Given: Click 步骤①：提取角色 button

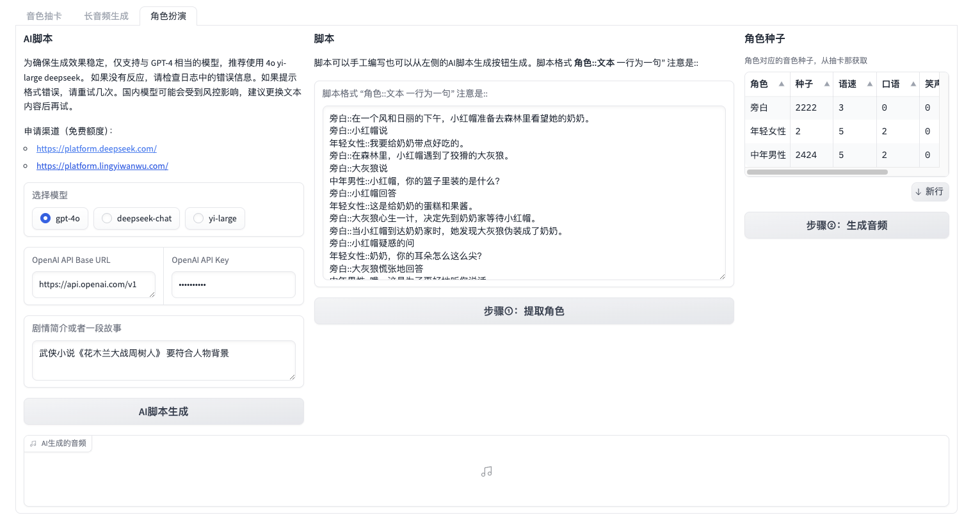Looking at the screenshot, I should click(524, 311).
